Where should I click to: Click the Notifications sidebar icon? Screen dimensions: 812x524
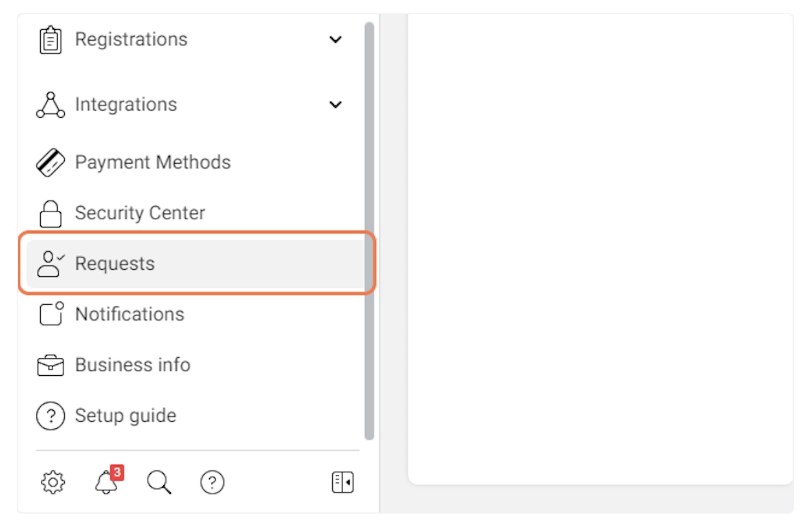pos(51,314)
